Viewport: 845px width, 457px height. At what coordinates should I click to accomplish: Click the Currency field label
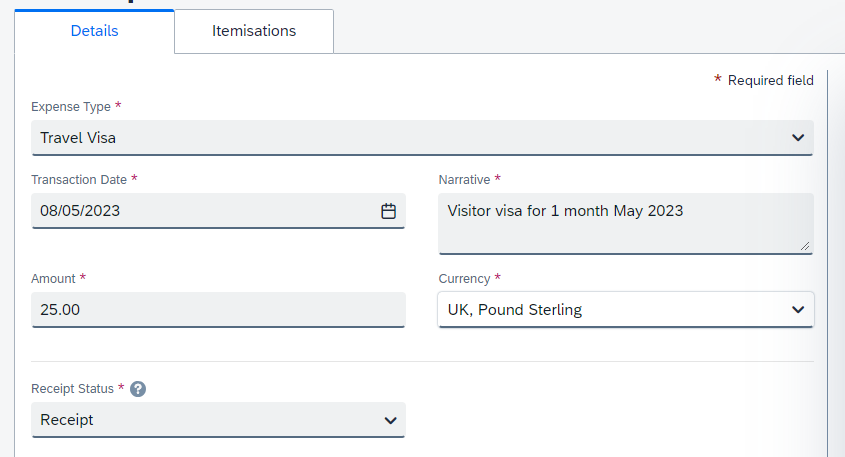click(x=464, y=279)
